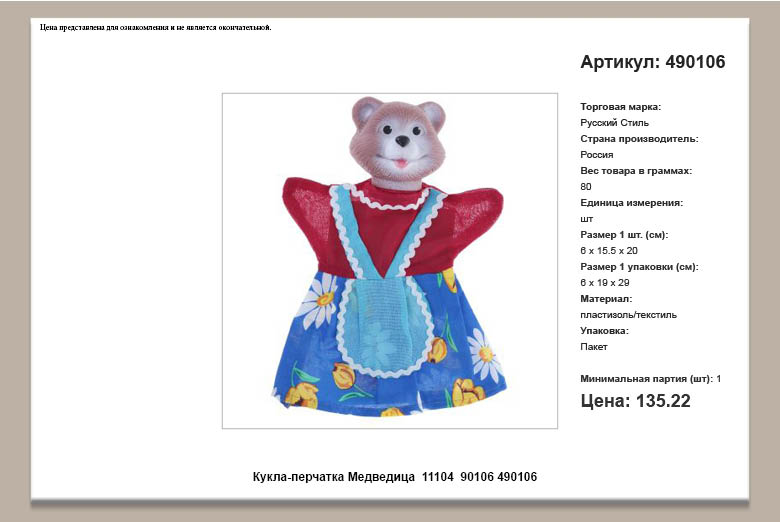This screenshot has height=522, width=780.
Task: Select the weight value 80
Action: coord(586,187)
